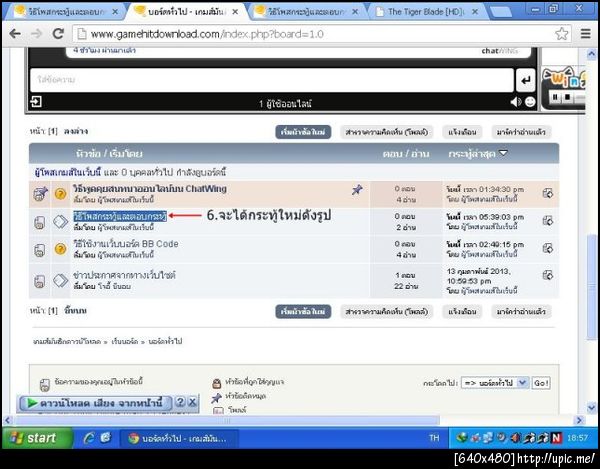Click the question icon on ChatWing row

tap(60, 194)
